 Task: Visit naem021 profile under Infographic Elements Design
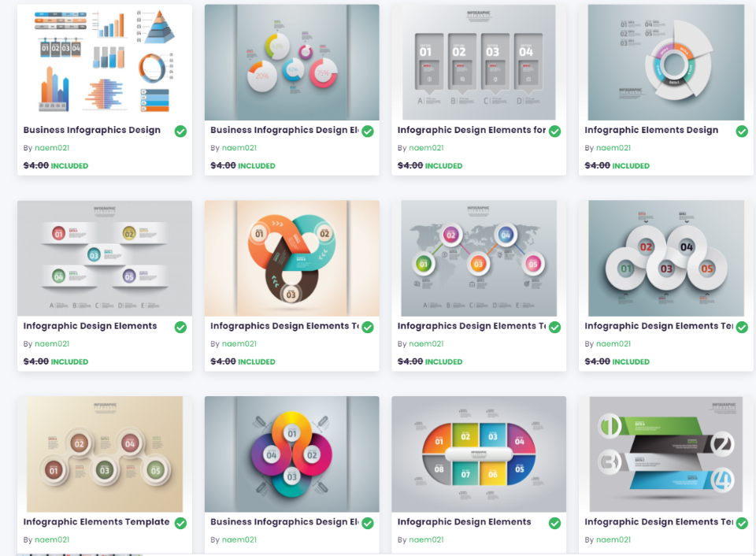click(613, 148)
